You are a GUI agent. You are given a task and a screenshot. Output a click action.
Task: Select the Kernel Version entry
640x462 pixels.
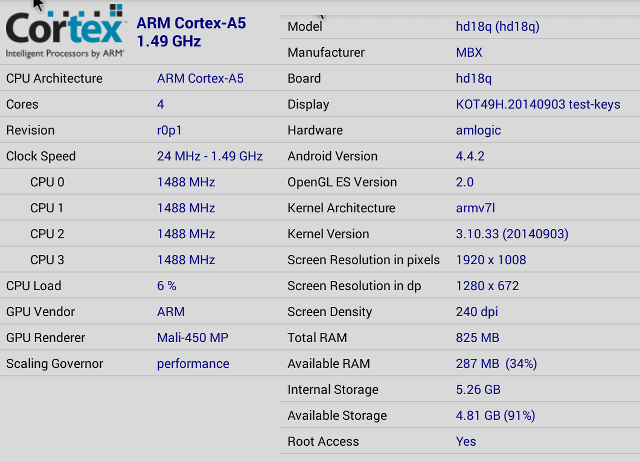pyautogui.click(x=460, y=233)
